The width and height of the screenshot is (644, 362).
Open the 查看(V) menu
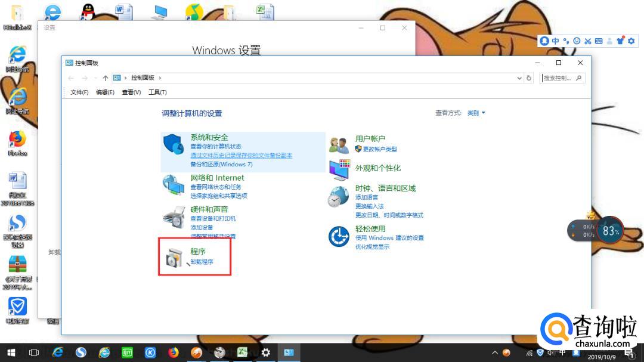point(131,92)
